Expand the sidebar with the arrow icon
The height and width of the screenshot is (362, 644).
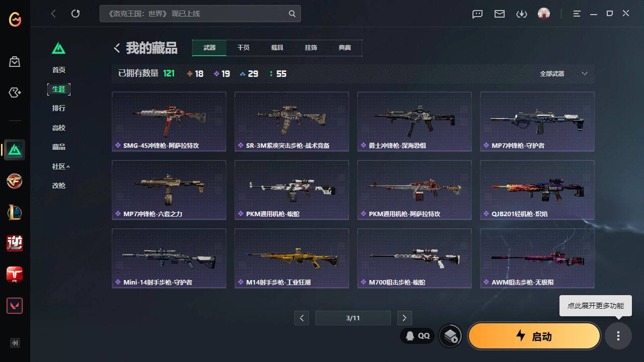tap(15, 343)
